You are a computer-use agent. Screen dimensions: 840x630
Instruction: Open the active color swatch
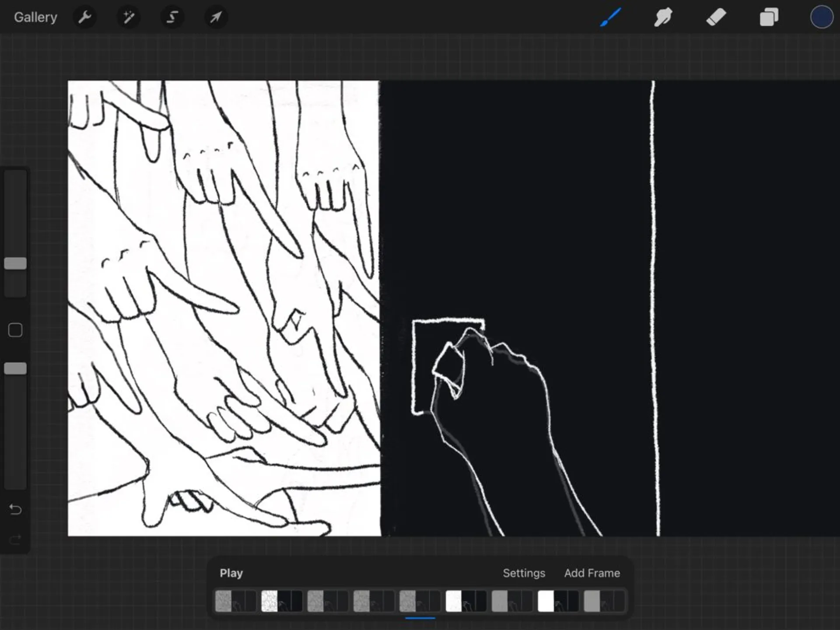821,17
